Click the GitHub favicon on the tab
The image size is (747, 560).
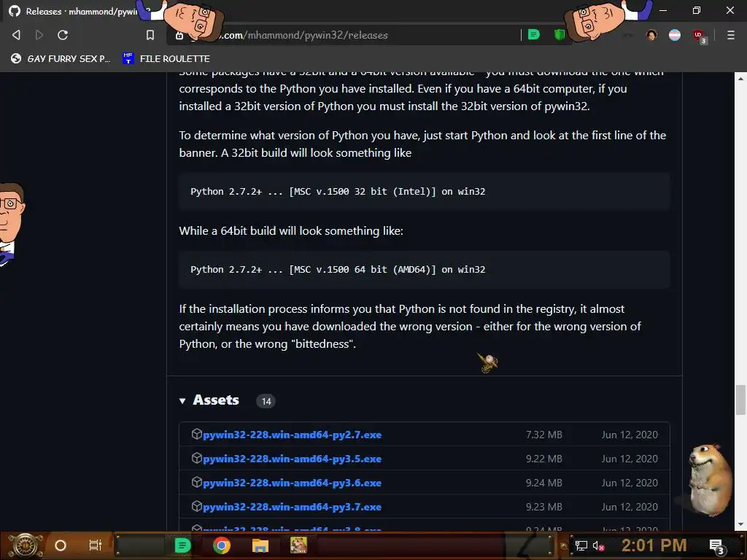point(15,11)
